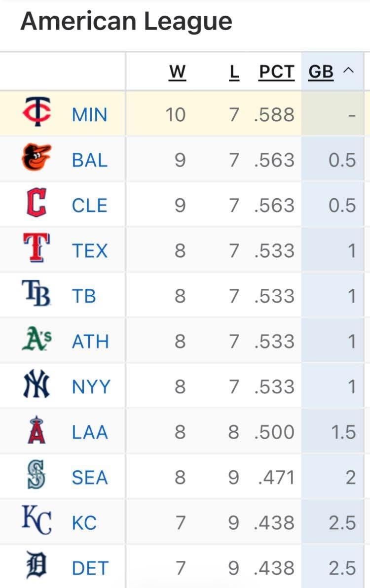
Task: Click the Los Angeles Angels logo
Action: pos(37,430)
